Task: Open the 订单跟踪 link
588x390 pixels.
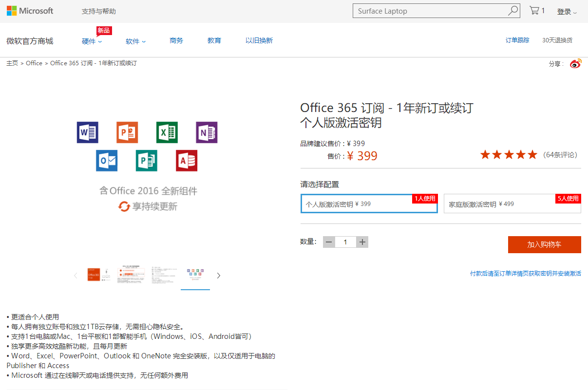Action: (x=517, y=40)
